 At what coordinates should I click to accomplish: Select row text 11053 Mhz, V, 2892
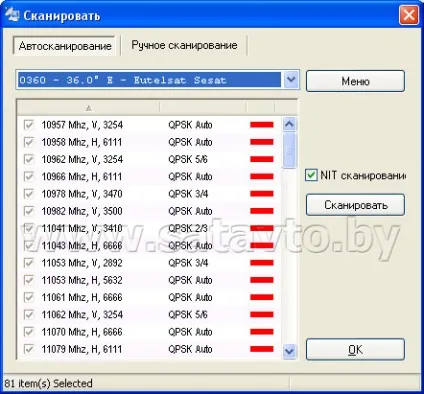[x=82, y=263]
